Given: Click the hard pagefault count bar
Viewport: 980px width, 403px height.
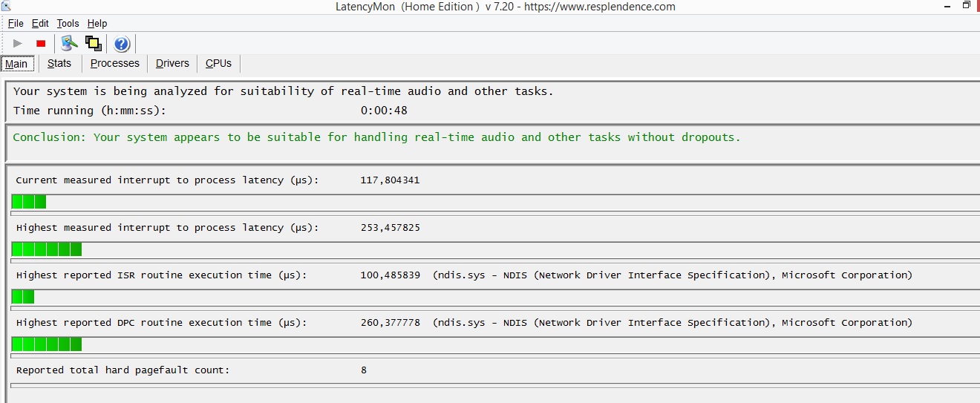Looking at the screenshot, I should coord(495,385).
